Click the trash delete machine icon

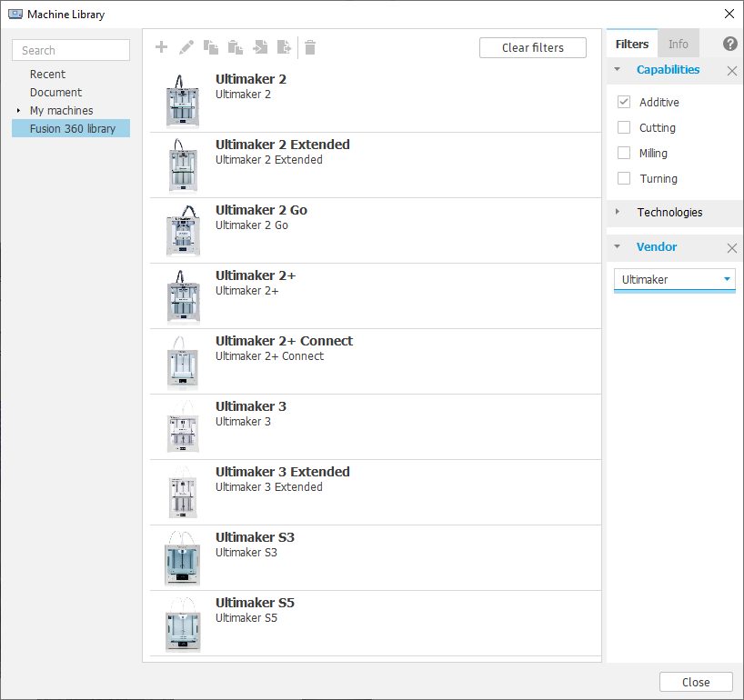(310, 47)
